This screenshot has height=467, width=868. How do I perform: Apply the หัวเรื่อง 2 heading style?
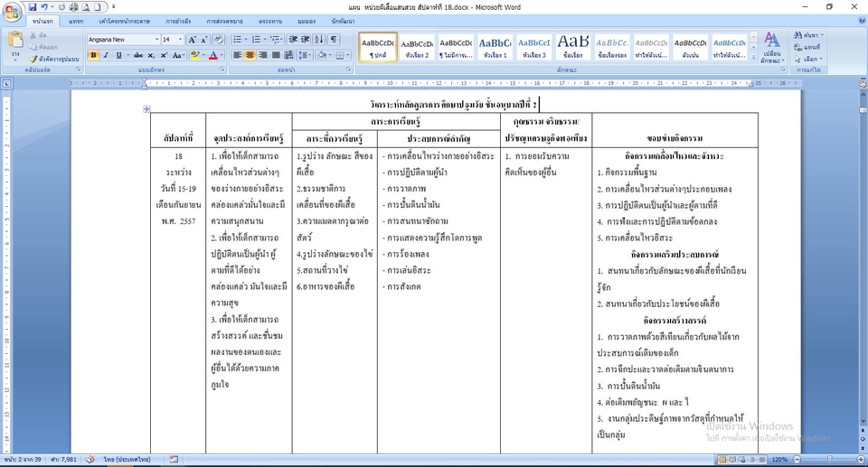417,47
